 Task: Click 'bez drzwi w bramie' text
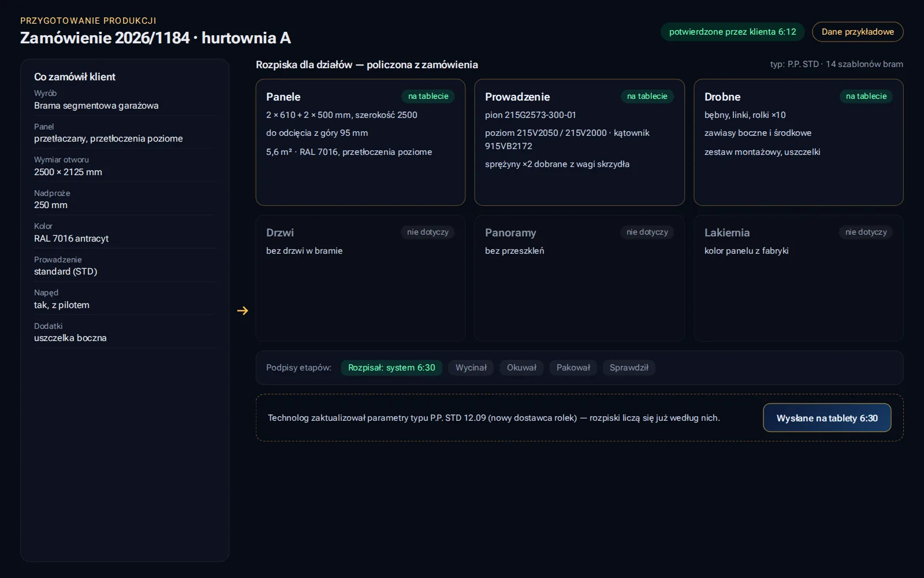(x=304, y=251)
